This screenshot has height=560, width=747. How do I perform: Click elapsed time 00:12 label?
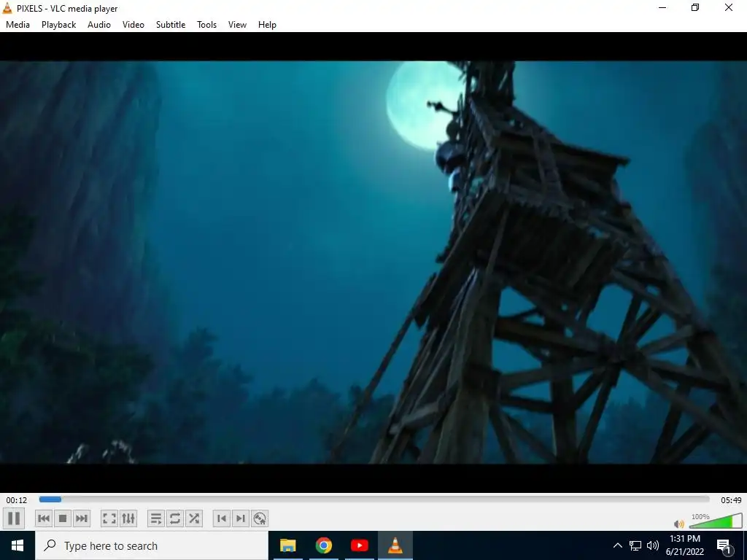tap(17, 500)
